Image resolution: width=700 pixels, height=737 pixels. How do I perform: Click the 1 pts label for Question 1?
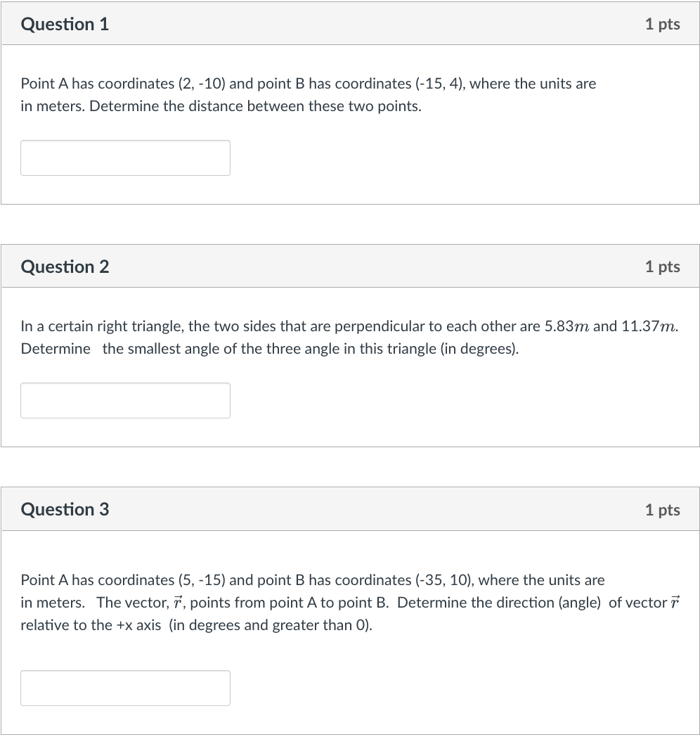coord(661,24)
